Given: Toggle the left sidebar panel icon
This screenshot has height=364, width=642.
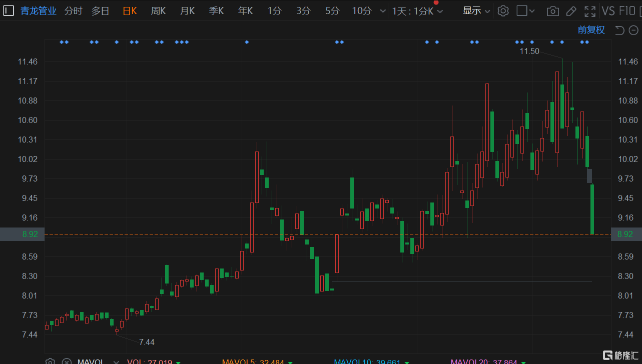Looking at the screenshot, I should [9, 10].
